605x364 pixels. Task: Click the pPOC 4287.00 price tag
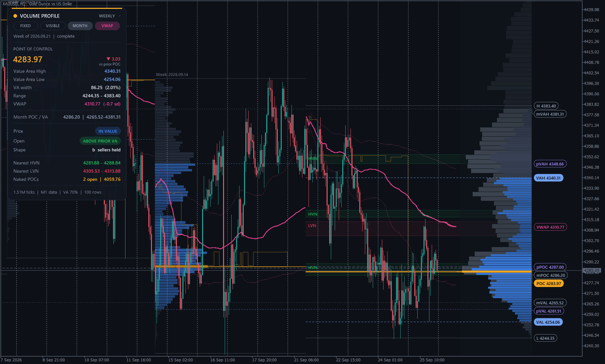click(x=550, y=267)
